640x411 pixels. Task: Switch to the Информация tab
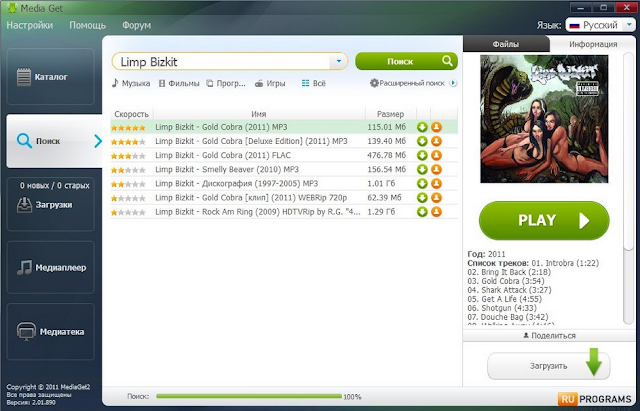click(x=593, y=44)
